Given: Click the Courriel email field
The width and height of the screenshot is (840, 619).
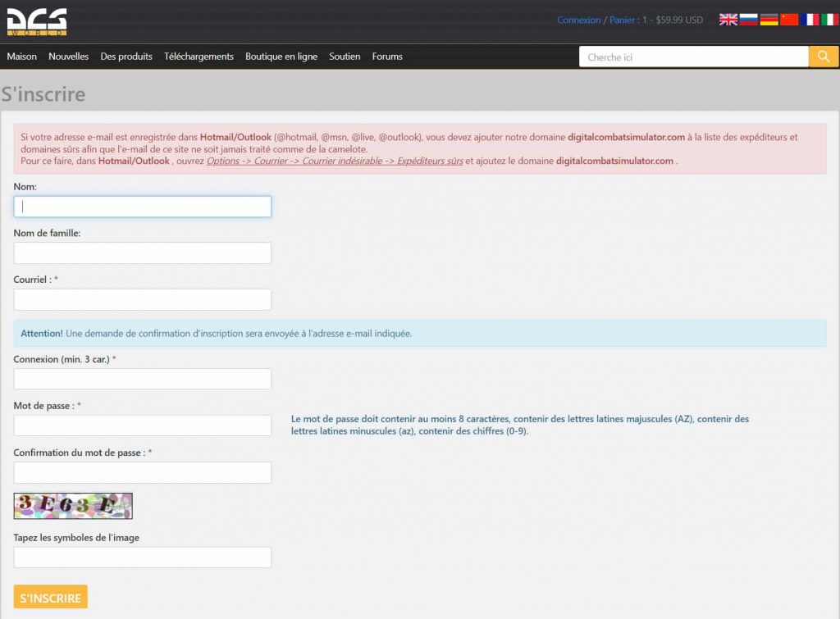Looking at the screenshot, I should [143, 299].
